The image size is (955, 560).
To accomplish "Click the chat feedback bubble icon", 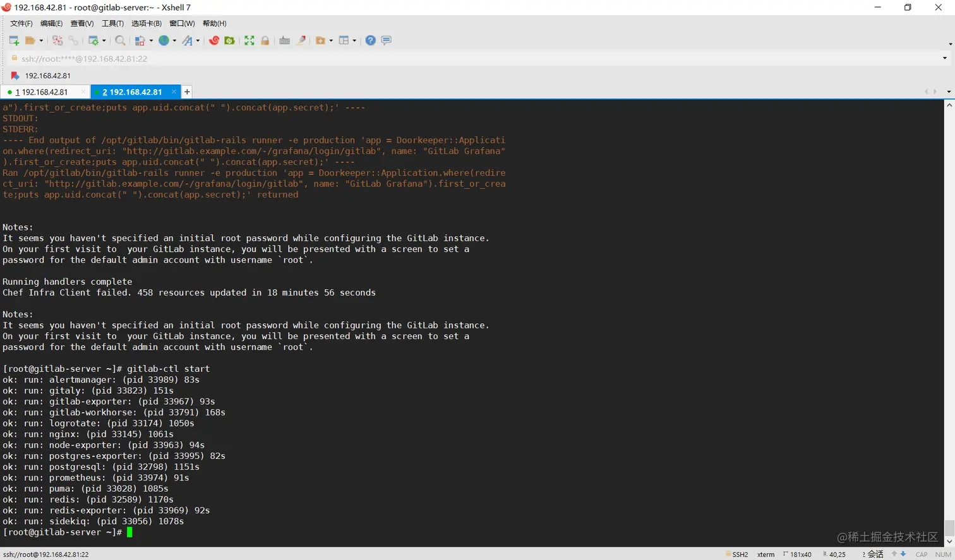I will pyautogui.click(x=386, y=40).
